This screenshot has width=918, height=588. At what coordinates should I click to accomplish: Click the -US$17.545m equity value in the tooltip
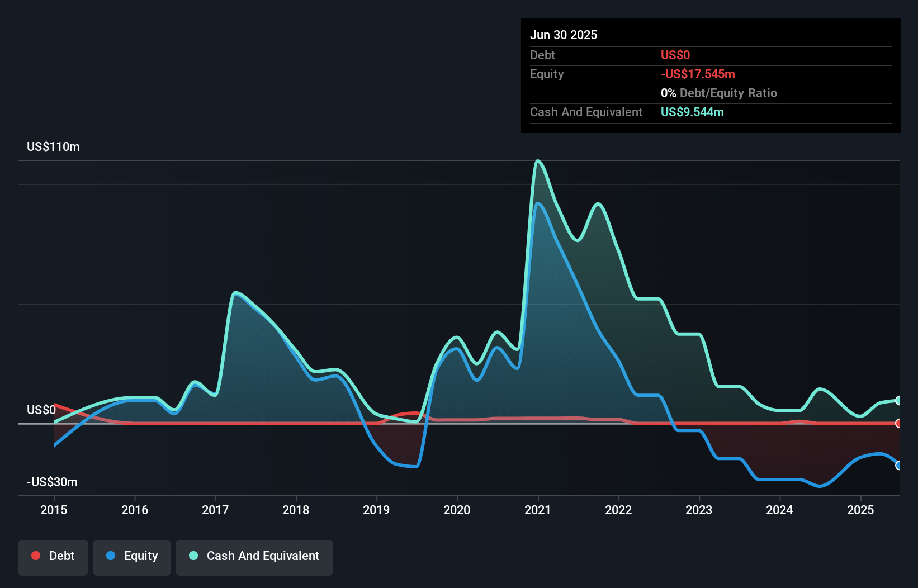click(x=698, y=74)
